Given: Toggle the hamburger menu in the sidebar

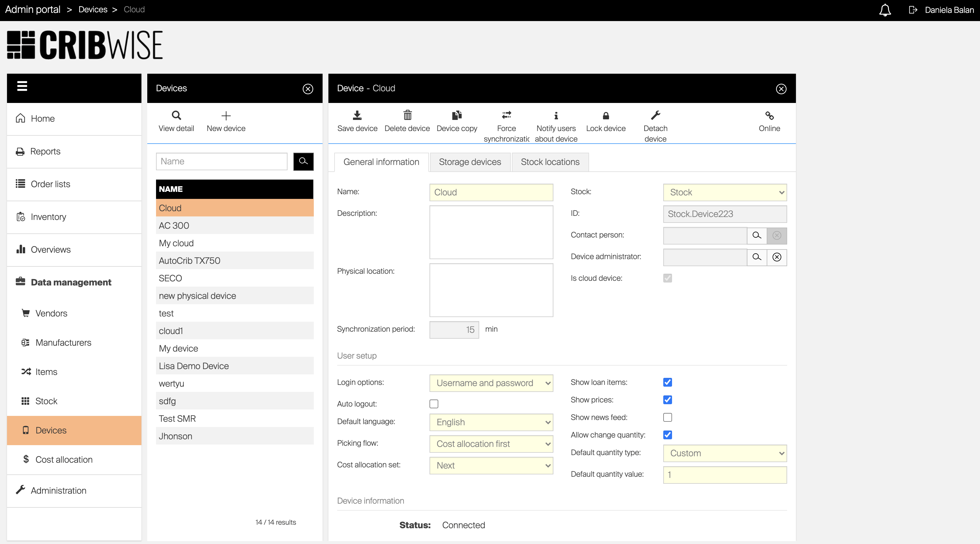Looking at the screenshot, I should (x=22, y=86).
